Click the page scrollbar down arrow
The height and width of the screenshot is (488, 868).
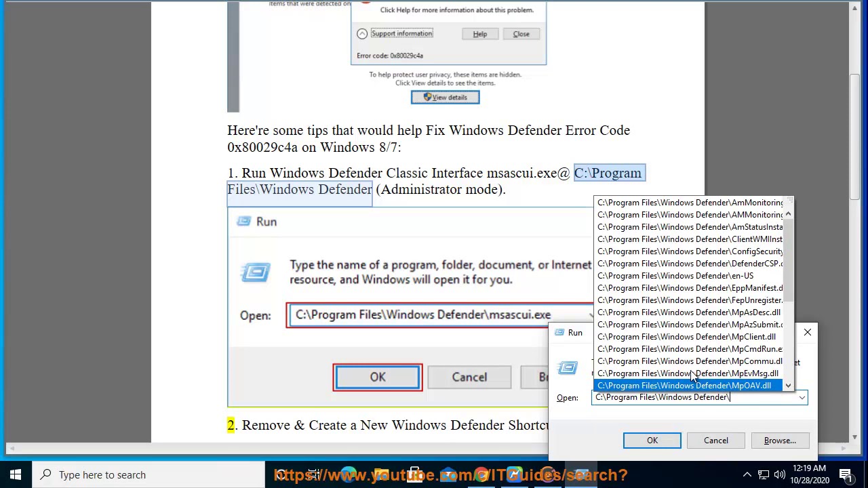tap(855, 437)
